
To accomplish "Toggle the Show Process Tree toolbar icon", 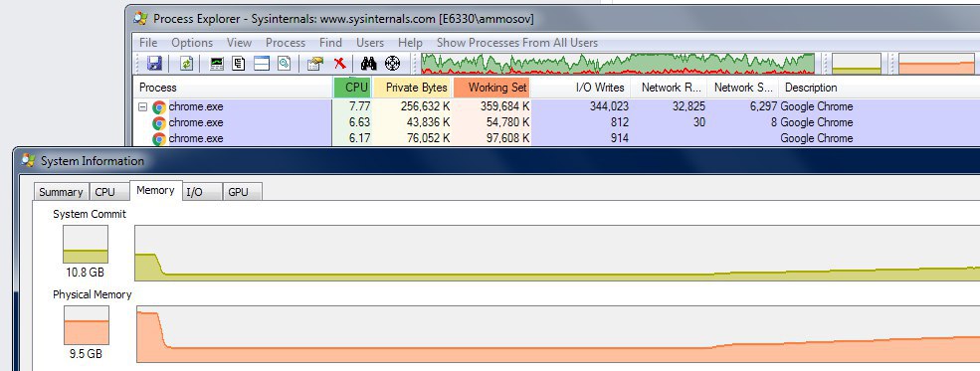I will click(x=238, y=63).
